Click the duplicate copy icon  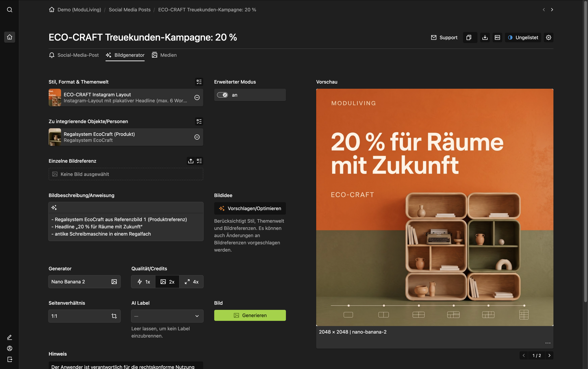[469, 38]
